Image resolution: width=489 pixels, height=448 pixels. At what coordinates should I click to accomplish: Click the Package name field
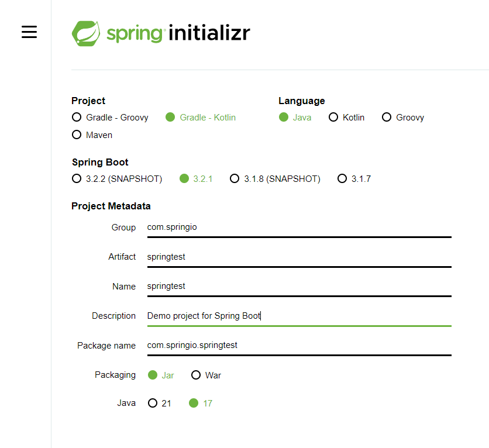(299, 345)
